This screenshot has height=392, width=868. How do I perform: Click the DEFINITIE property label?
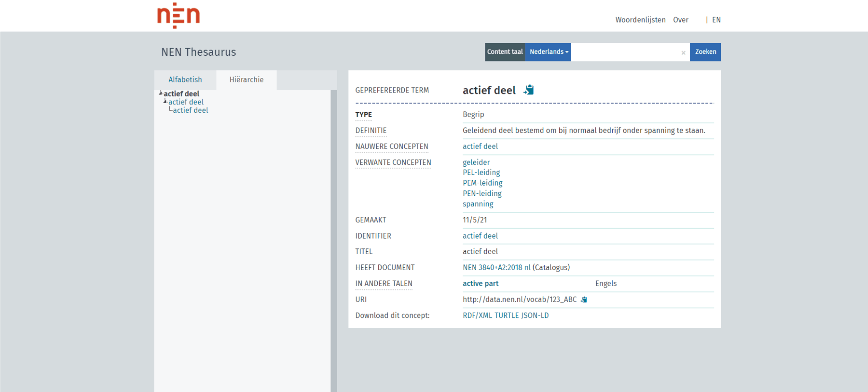click(x=371, y=130)
